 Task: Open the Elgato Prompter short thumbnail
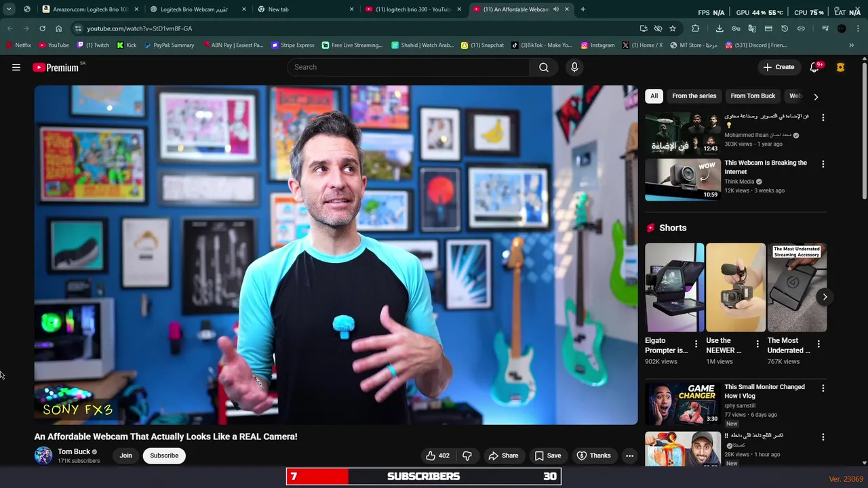tap(675, 287)
